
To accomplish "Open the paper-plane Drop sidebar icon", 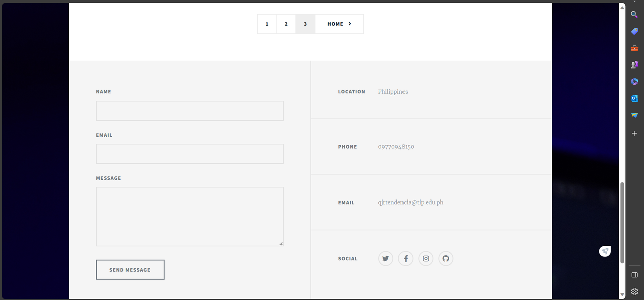I will (x=634, y=115).
